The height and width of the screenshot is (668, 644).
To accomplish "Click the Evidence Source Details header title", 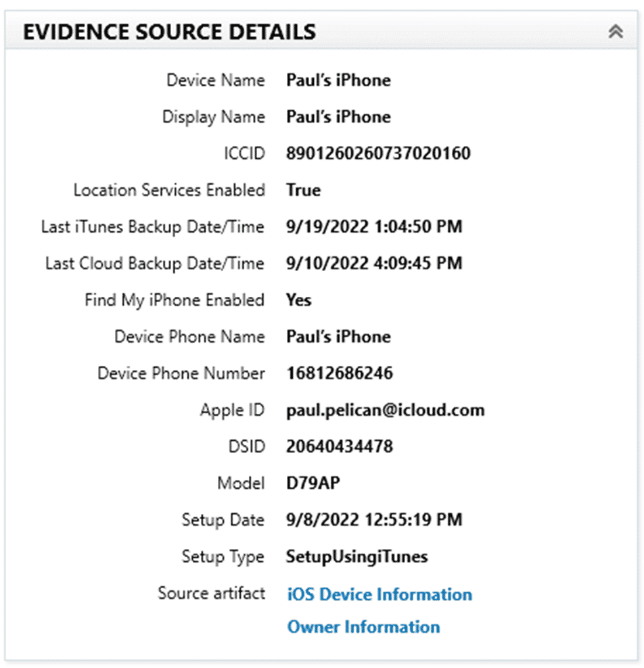I will [170, 32].
